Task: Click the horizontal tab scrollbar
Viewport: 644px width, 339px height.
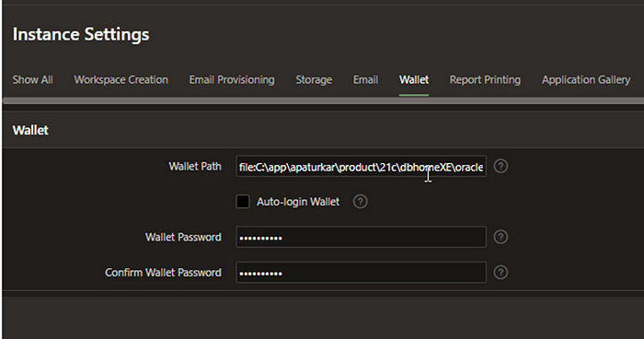Action: (323, 100)
